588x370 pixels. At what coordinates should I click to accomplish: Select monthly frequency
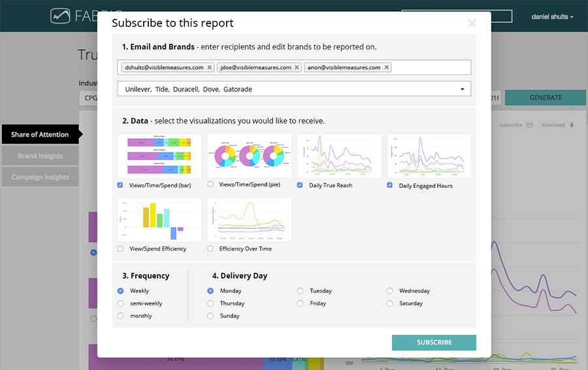click(x=120, y=316)
